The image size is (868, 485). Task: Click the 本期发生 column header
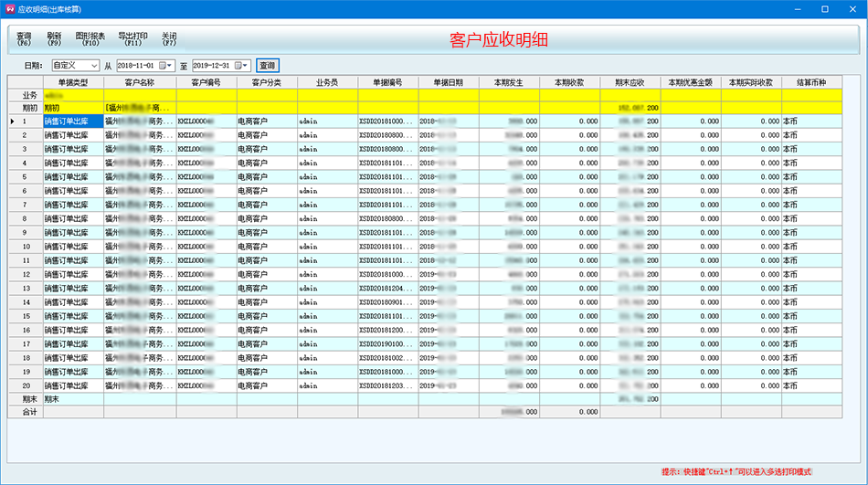(x=509, y=82)
